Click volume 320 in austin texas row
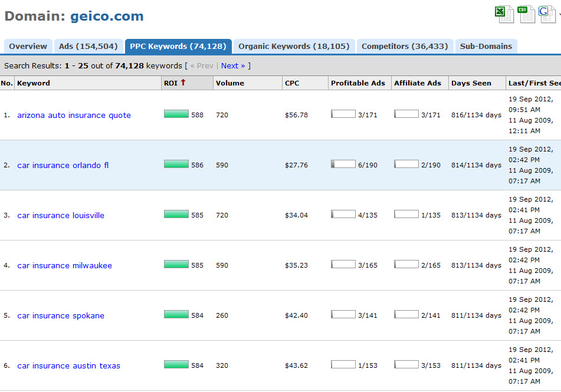 click(x=222, y=365)
